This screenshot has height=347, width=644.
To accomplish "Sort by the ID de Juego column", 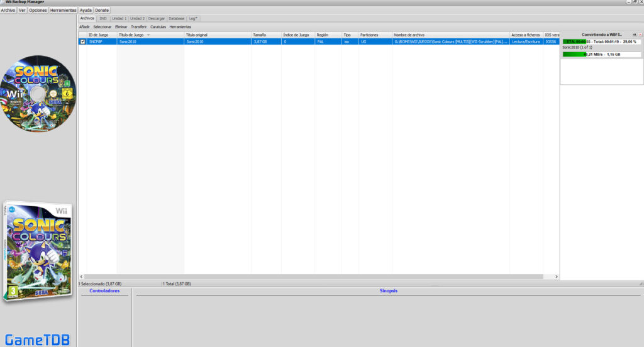I will [102, 35].
